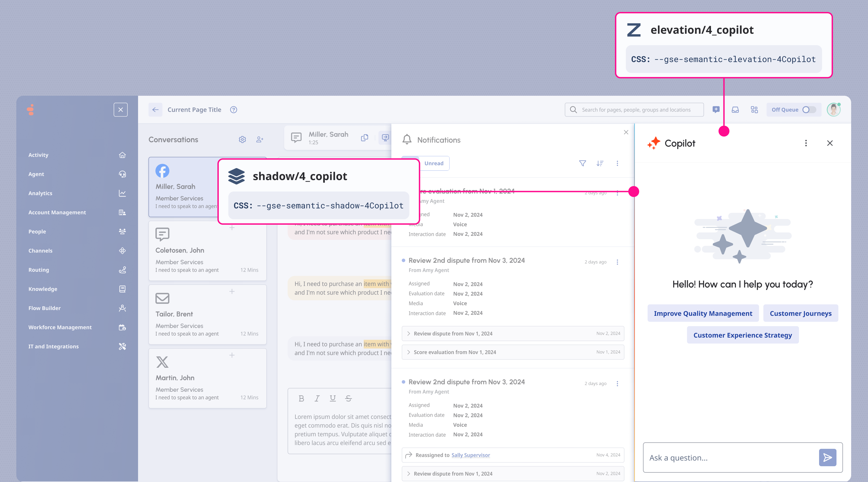This screenshot has width=868, height=482.
Task: Open the Copilot three-dot overflow menu
Action: [x=806, y=143]
